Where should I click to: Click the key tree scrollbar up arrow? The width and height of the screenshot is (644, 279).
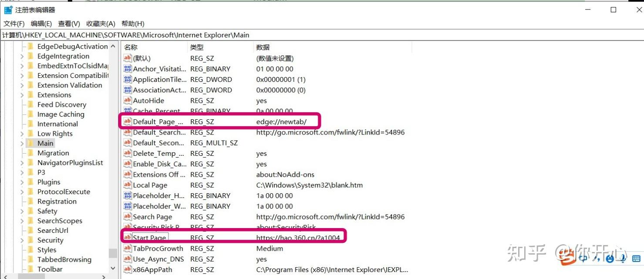(x=113, y=46)
